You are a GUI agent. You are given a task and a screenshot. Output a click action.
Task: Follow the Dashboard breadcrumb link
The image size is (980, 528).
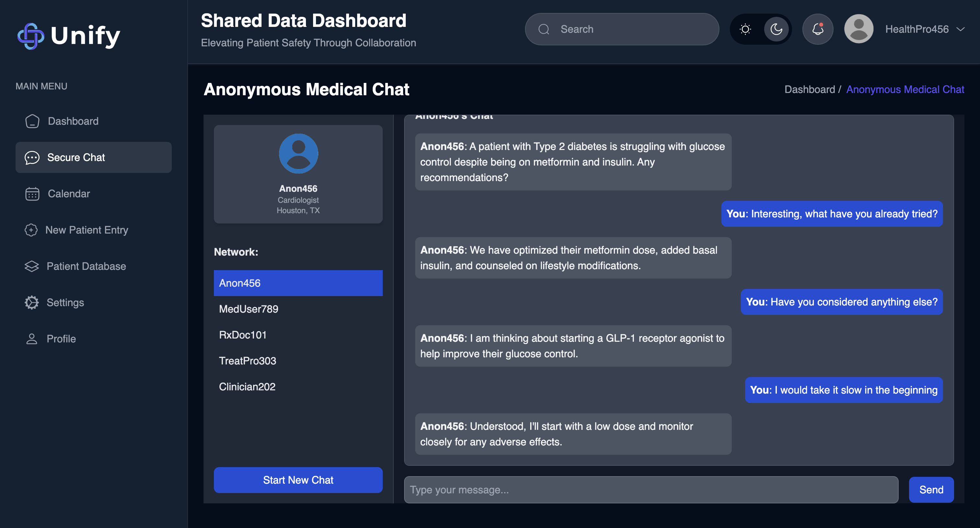coord(809,89)
